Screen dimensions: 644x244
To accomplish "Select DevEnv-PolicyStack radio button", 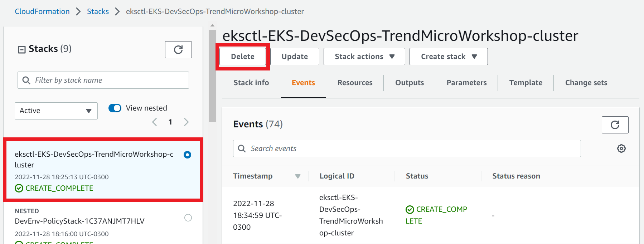I will [x=188, y=218].
